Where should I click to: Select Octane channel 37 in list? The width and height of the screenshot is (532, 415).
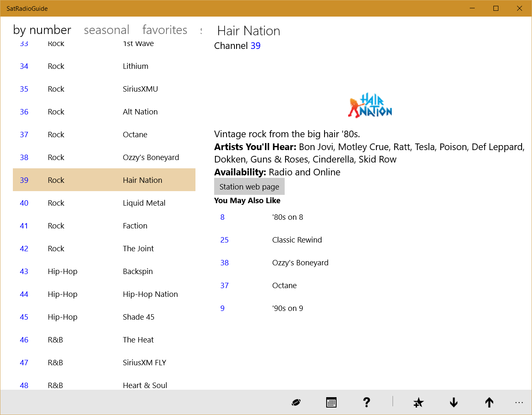[104, 134]
